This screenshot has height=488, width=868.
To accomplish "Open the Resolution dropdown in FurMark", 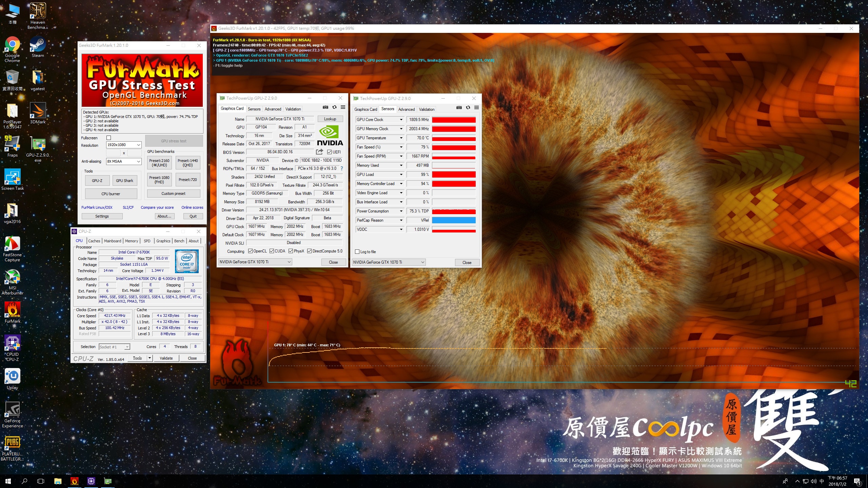I will [124, 145].
